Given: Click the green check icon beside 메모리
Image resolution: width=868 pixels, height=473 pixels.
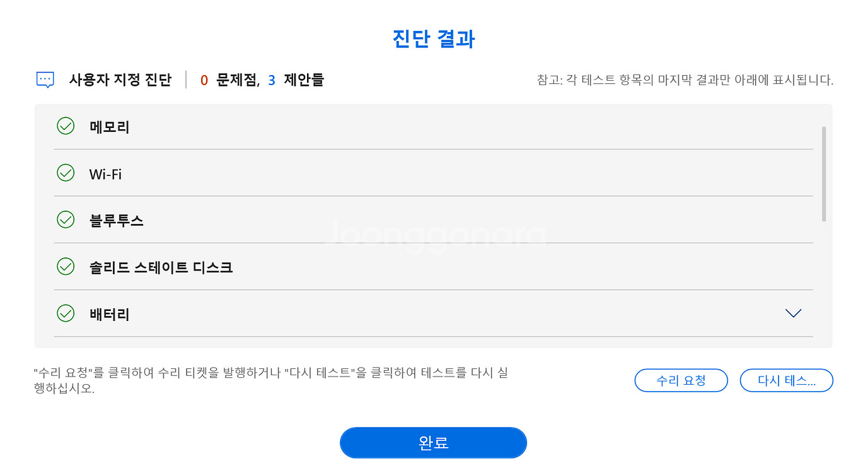Looking at the screenshot, I should pos(66,126).
